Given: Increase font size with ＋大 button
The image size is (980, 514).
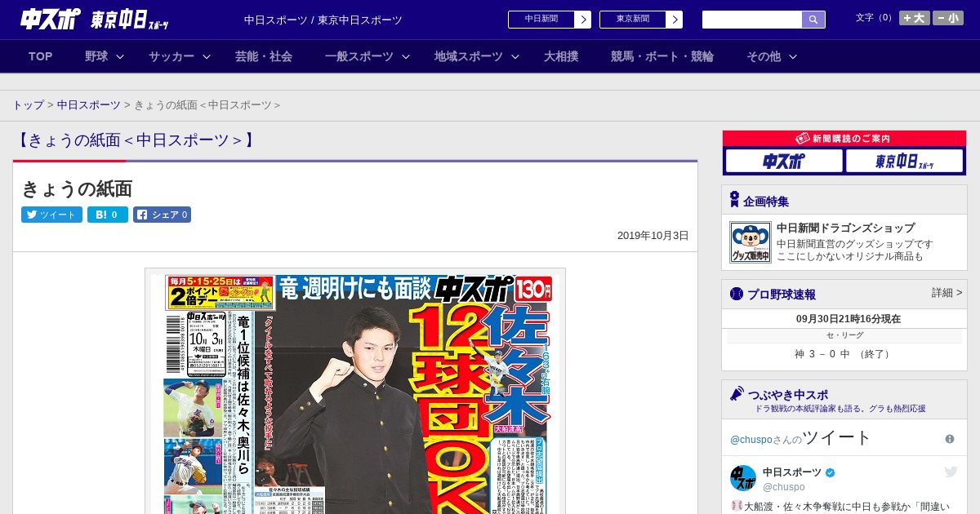Looking at the screenshot, I should [x=915, y=18].
